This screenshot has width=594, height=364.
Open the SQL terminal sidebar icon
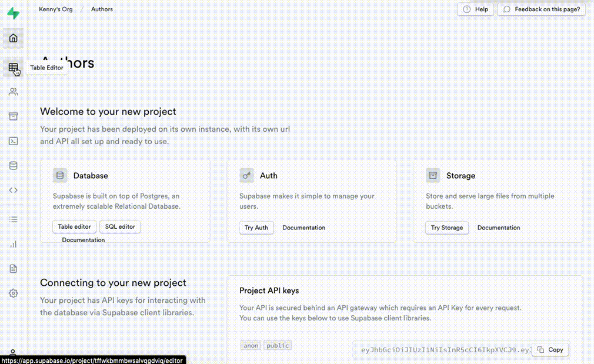click(14, 141)
